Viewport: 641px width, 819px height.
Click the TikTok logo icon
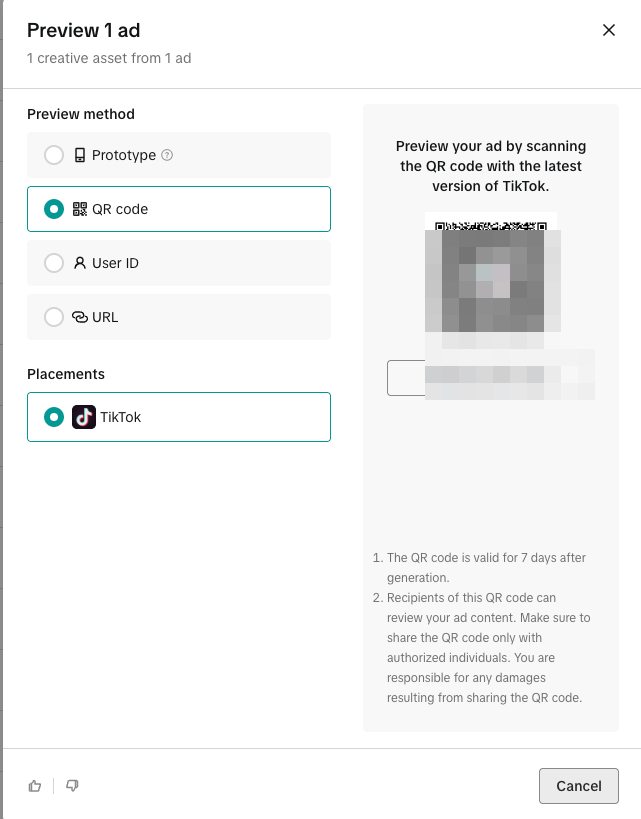click(x=84, y=417)
